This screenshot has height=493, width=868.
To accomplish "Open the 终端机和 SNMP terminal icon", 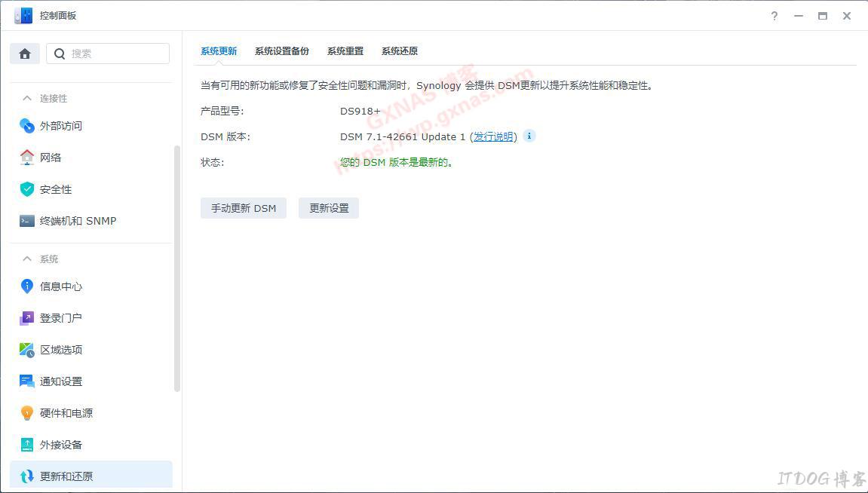I will (26, 221).
